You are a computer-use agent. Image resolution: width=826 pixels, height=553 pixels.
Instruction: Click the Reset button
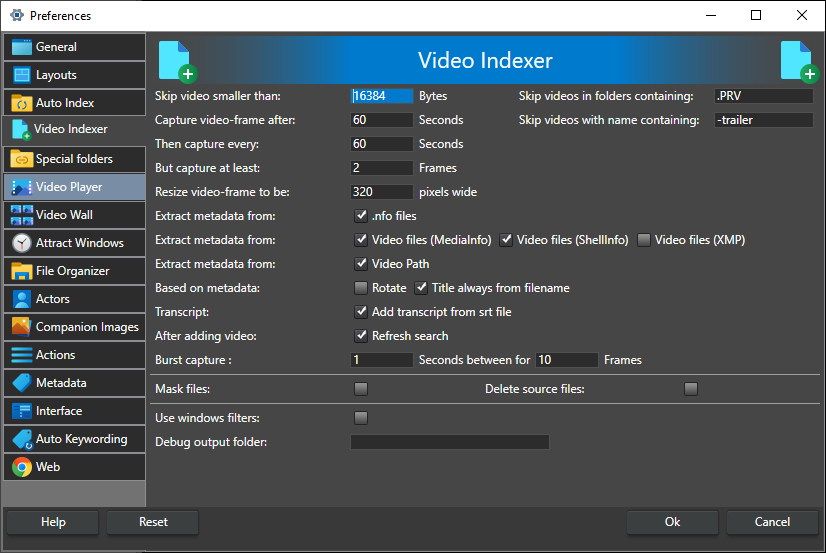click(x=153, y=522)
